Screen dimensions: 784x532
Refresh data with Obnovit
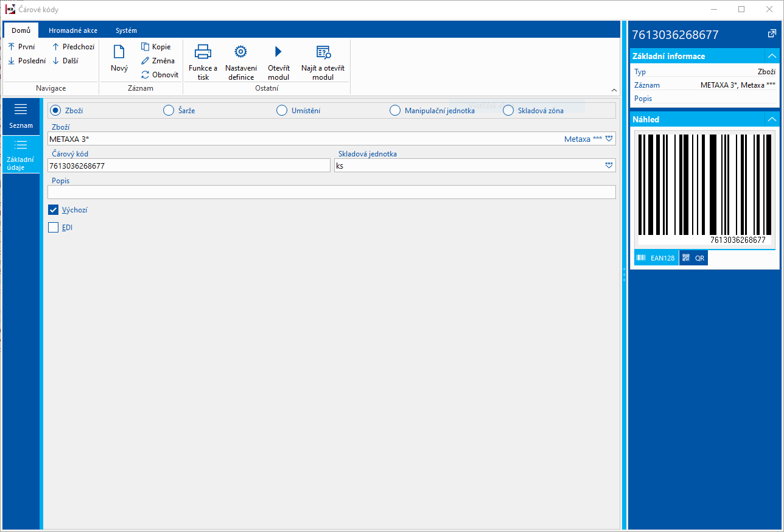coord(159,75)
